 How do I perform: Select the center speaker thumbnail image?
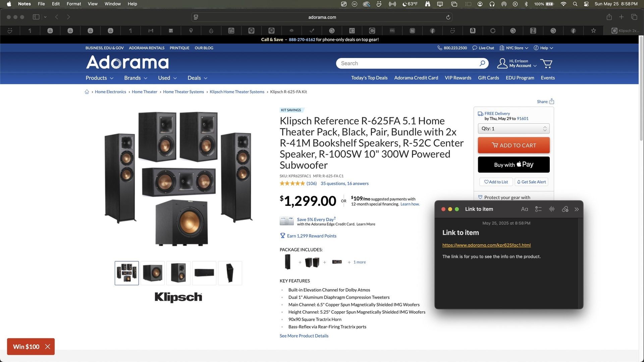pyautogui.click(x=204, y=273)
